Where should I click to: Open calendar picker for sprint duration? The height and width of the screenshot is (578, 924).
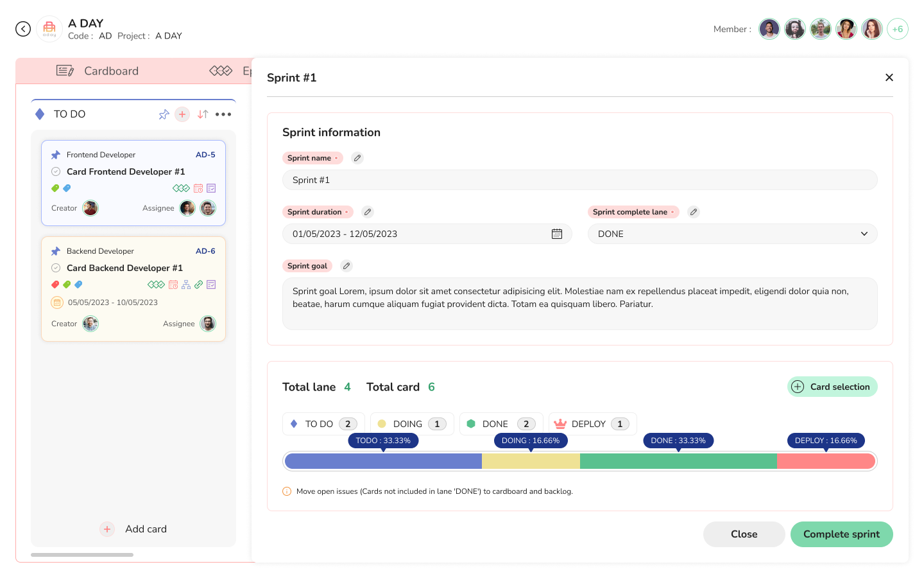pyautogui.click(x=557, y=234)
